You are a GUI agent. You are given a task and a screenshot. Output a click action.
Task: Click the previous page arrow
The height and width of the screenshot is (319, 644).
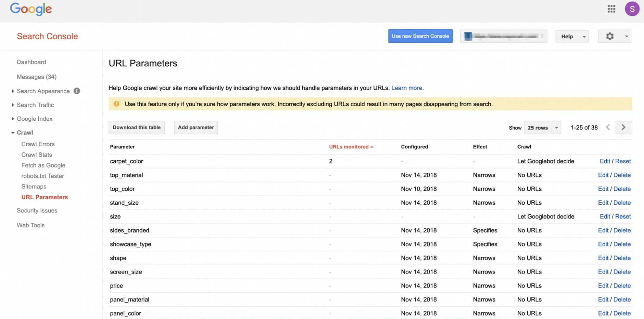608,128
